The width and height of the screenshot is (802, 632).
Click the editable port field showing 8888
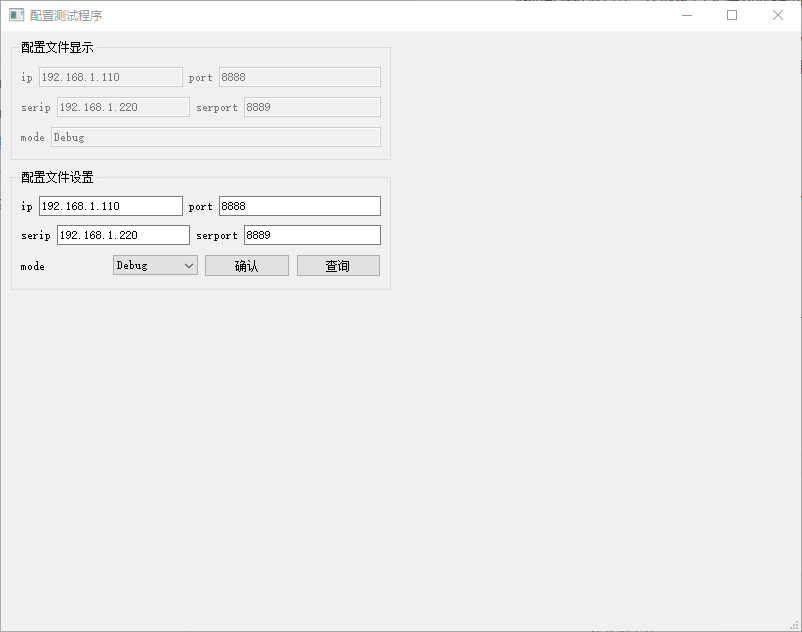pyautogui.click(x=300, y=206)
